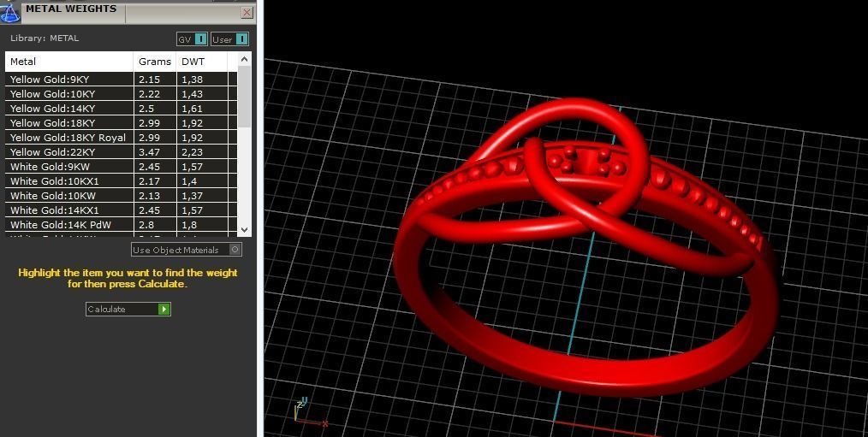Viewport: 868px width, 437px height.
Task: Click the metal list scroll down arrow
Action: (245, 229)
